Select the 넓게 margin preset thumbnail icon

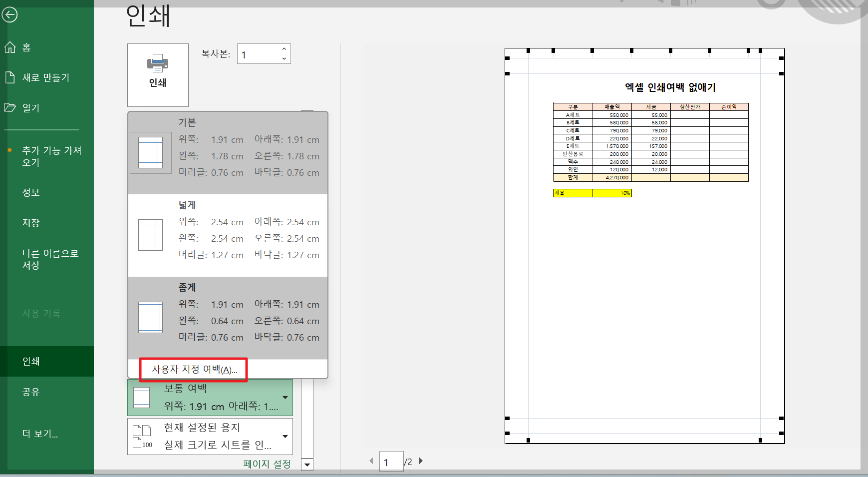pyautogui.click(x=150, y=235)
